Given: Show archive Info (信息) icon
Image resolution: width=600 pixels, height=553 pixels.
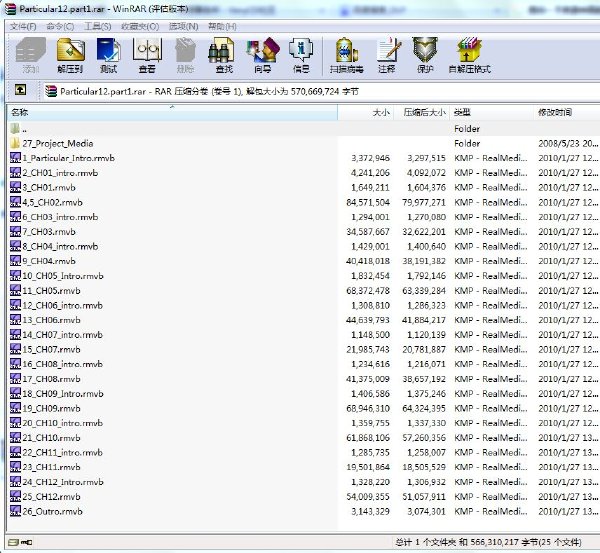Looking at the screenshot, I should 301,55.
